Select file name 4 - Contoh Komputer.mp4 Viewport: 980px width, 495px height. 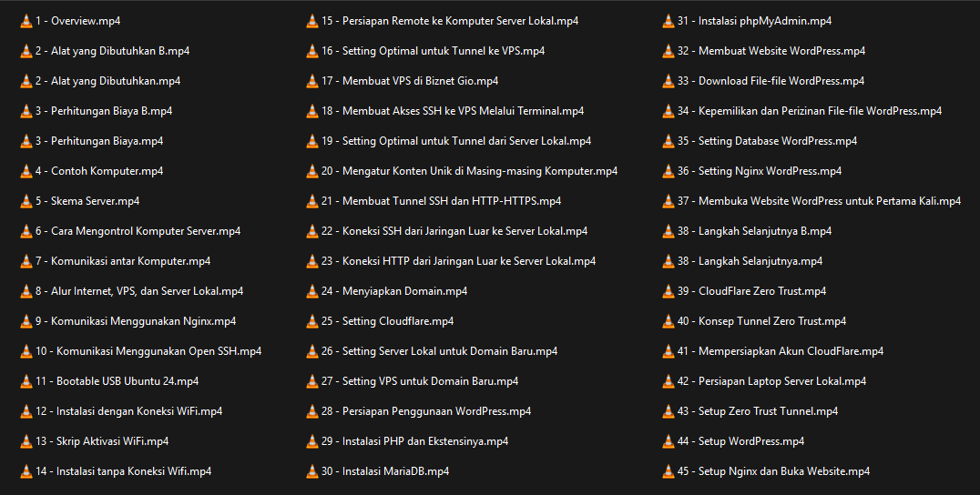click(x=99, y=171)
